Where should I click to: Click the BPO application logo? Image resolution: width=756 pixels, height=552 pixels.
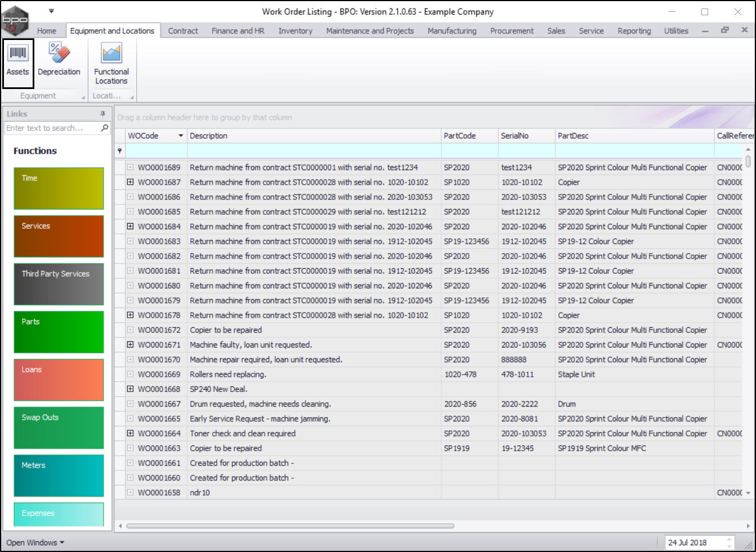(15, 21)
